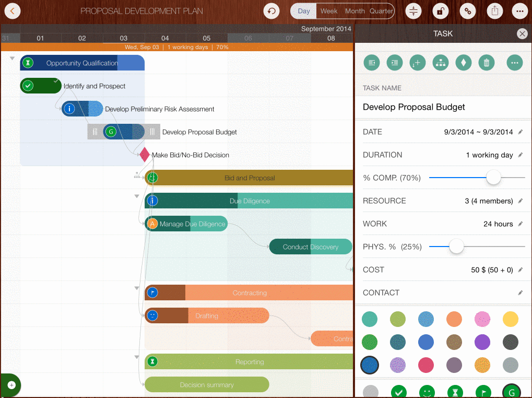Toggle the task links chain icon

click(x=468, y=11)
